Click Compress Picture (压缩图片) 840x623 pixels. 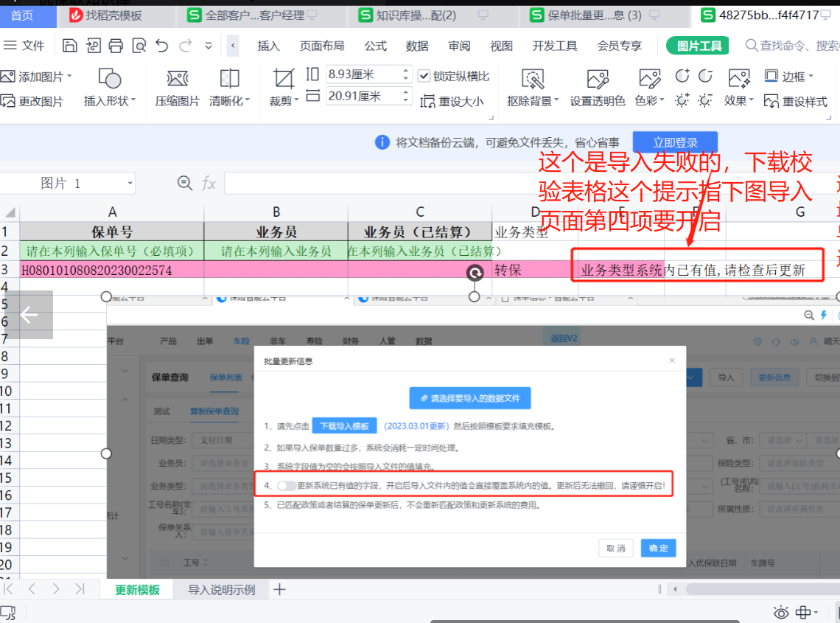(178, 88)
